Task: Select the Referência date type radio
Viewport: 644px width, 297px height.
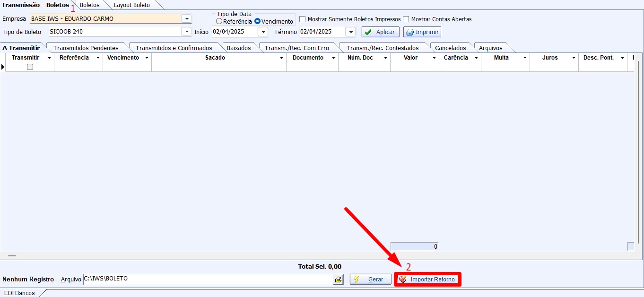Action: [x=219, y=21]
